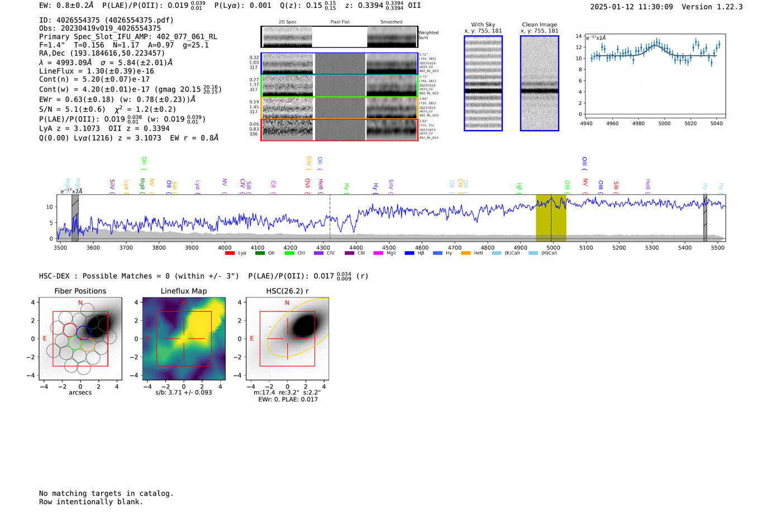Click the Smoothed column header
Viewport: 782px width, 532px height.
tap(392, 22)
